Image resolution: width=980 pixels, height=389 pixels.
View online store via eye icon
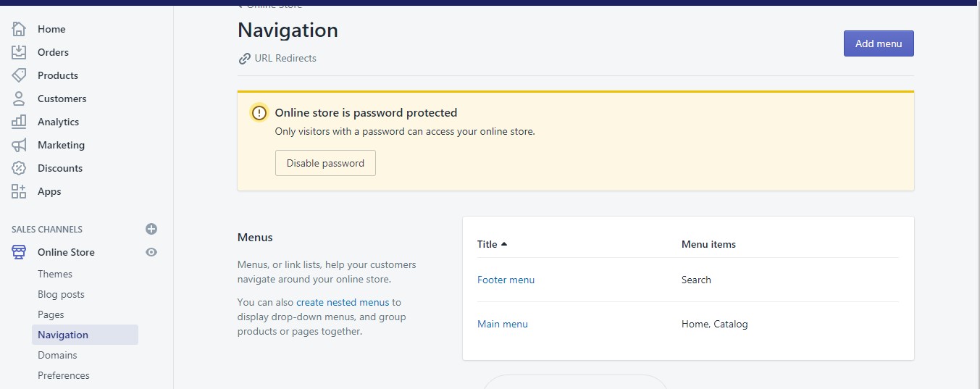[151, 252]
